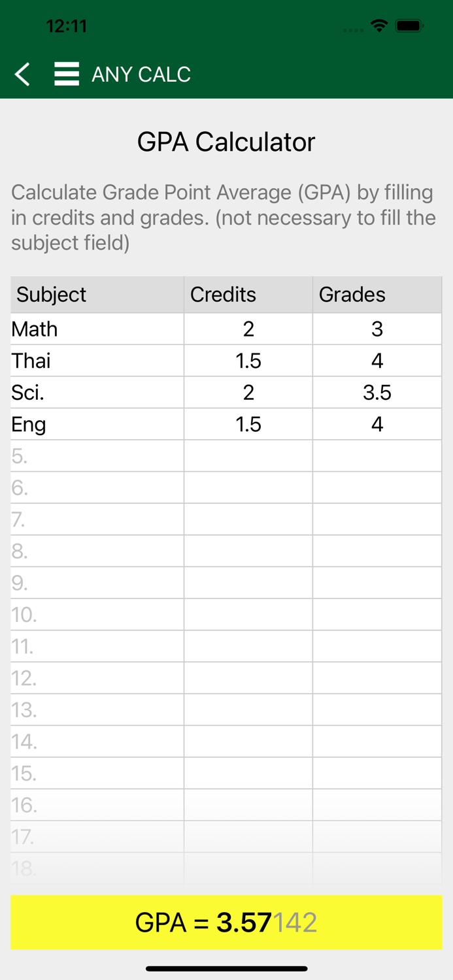This screenshot has width=453, height=980.
Task: Enter a grade for row 7
Action: 377,519
